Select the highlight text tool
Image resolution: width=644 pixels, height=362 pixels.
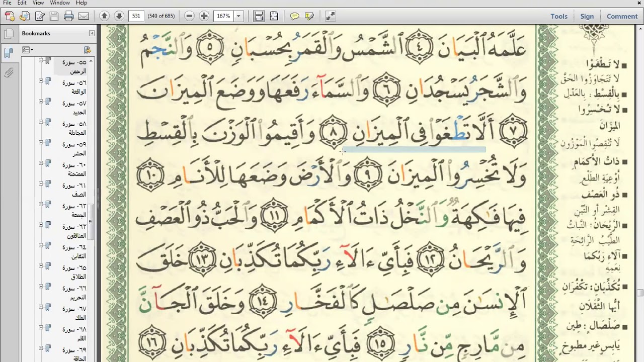(309, 16)
